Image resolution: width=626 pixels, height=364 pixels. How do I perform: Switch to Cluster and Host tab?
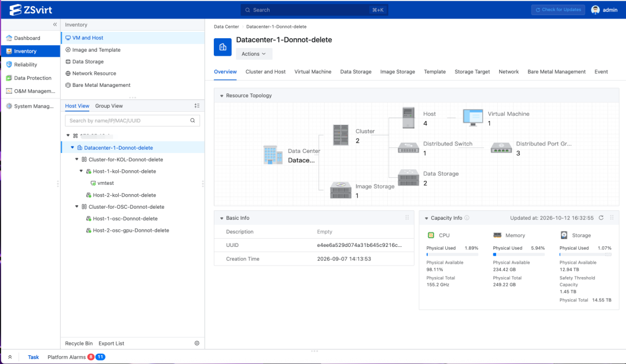[x=265, y=72]
